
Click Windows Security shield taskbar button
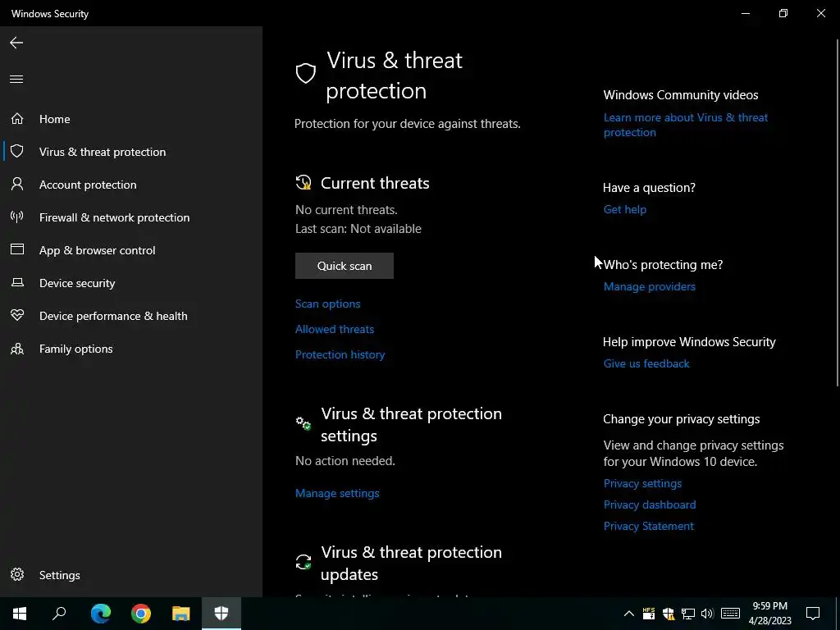click(221, 614)
